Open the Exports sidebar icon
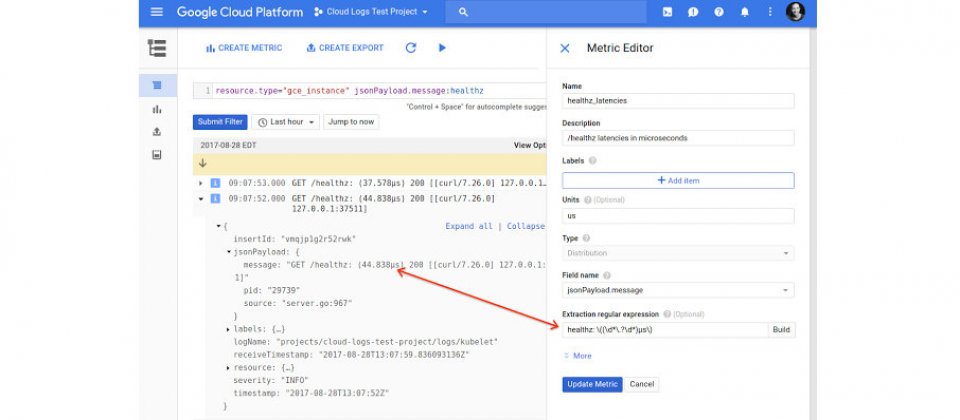 click(x=157, y=132)
